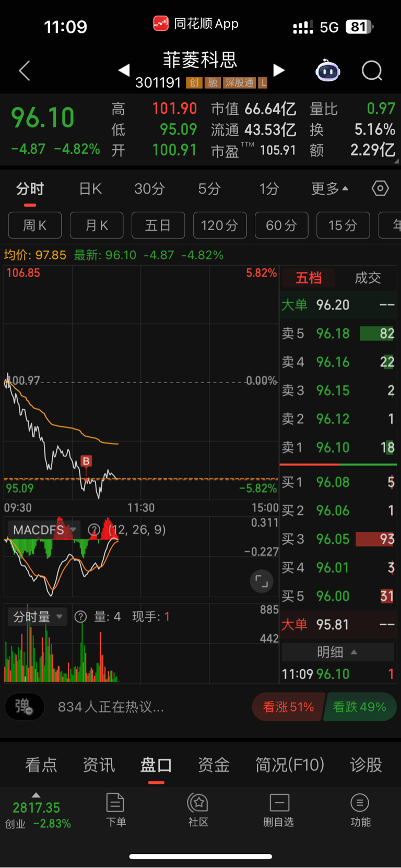Open MACDFS help question mark
This screenshot has width=401, height=868.
(94, 530)
